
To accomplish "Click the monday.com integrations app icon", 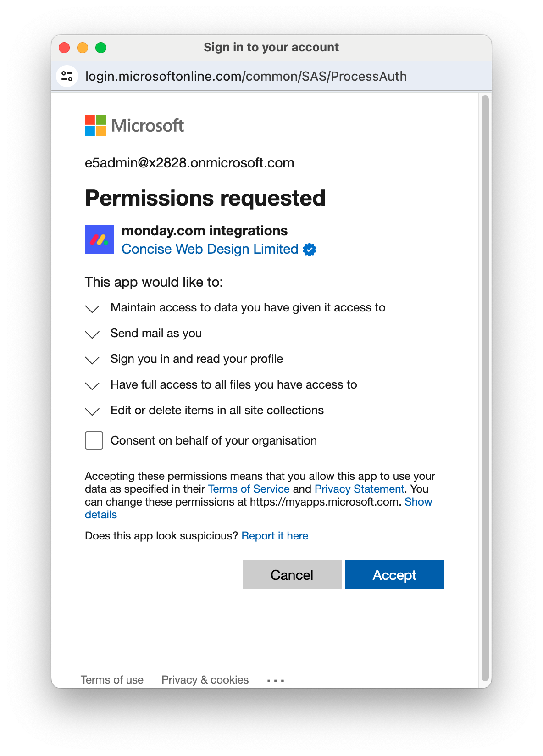I will pos(100,239).
